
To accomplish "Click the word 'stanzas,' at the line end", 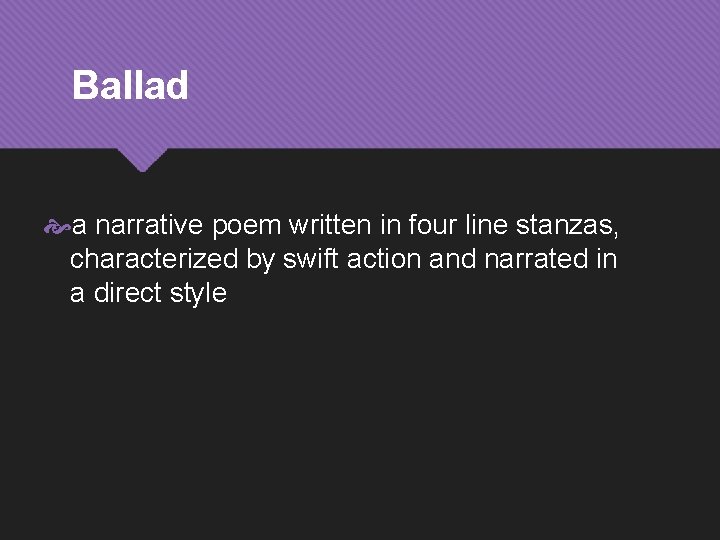I will [568, 227].
